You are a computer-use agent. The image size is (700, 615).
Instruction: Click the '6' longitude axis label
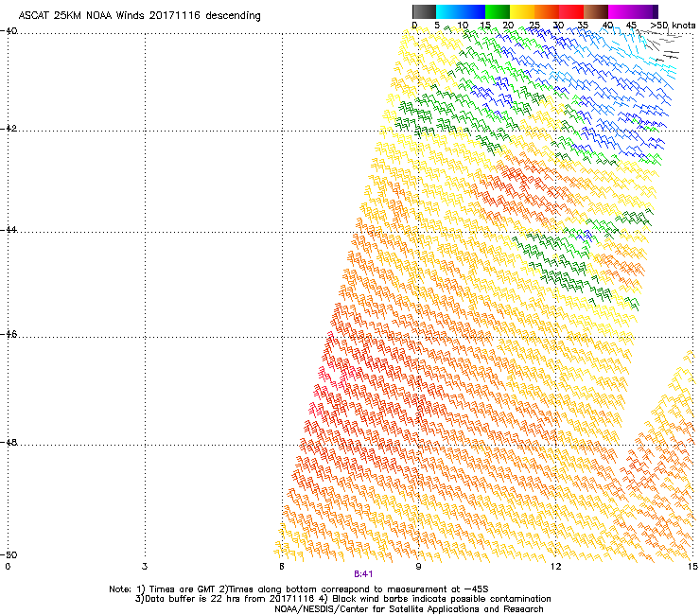pyautogui.click(x=282, y=567)
